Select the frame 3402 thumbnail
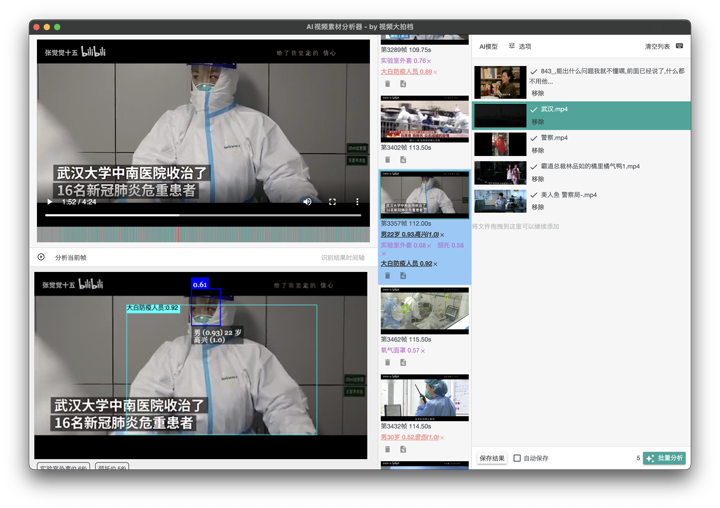The width and height of the screenshot is (720, 508). (425, 119)
